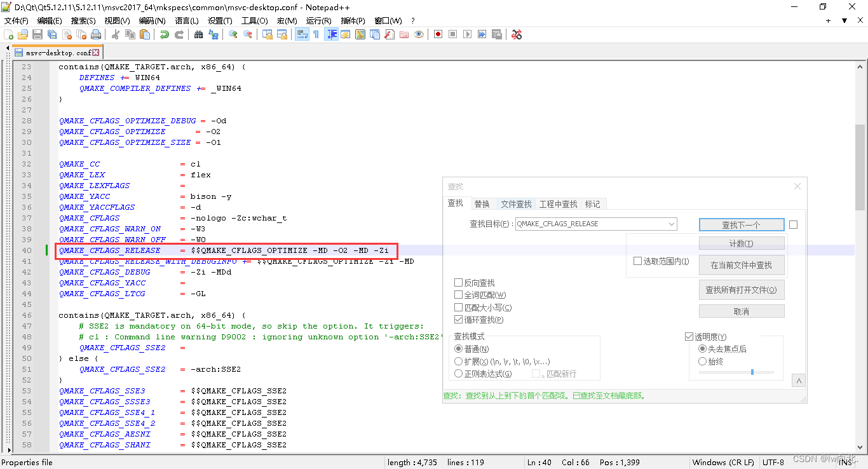Click the editor vertical scrollbar thumb
The image size is (868, 469).
point(860,167)
